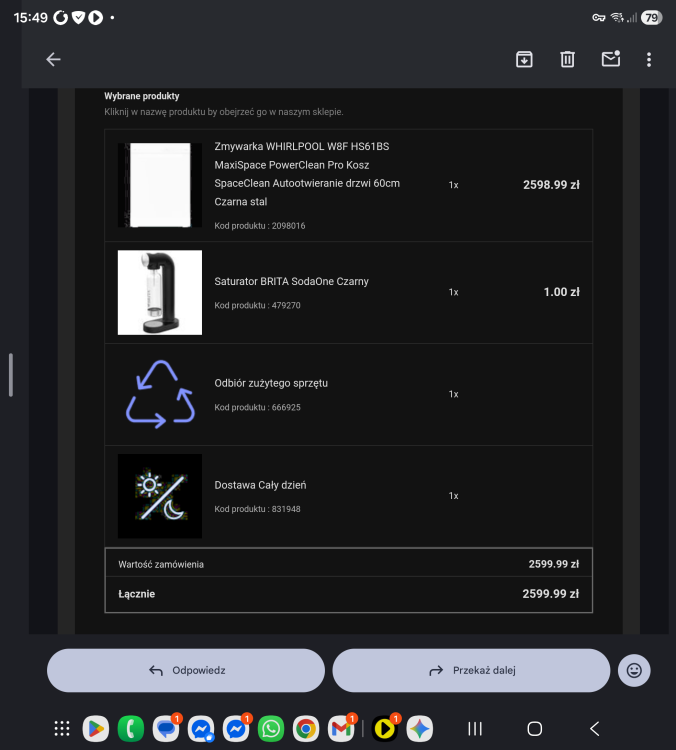
Task: Tap the Odpowiedz reply button
Action: [x=186, y=670]
